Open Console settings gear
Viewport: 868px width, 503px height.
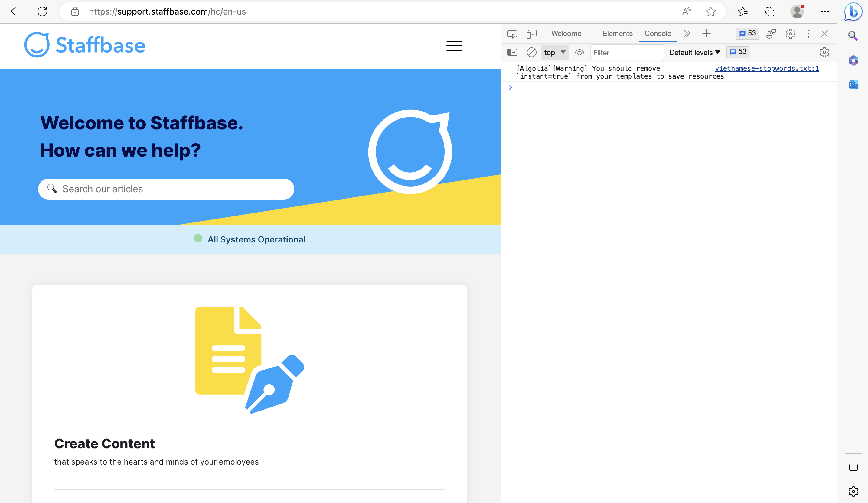click(824, 52)
